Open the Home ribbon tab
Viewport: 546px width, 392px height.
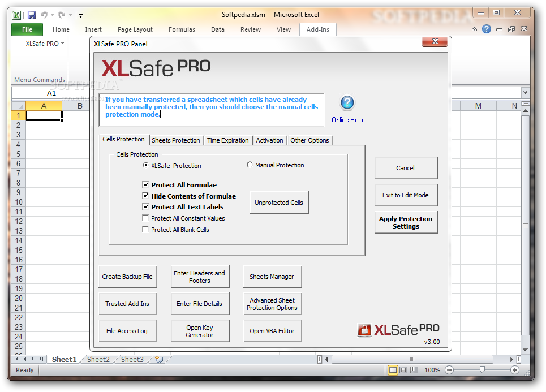point(61,29)
